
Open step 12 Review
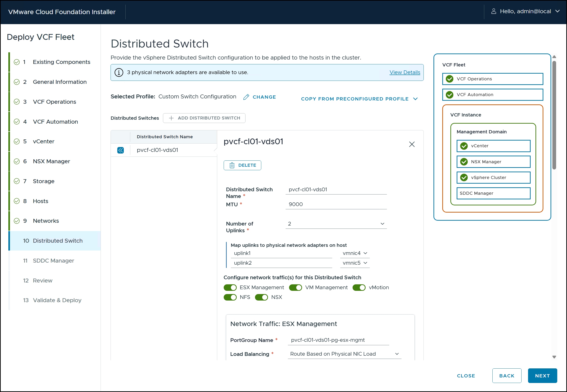pos(54,280)
